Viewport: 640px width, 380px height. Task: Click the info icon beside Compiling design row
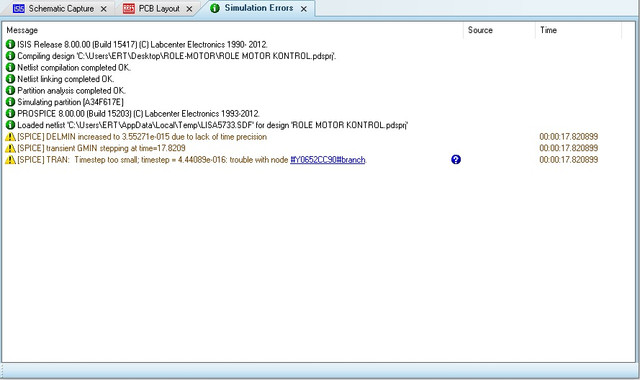pos(10,56)
